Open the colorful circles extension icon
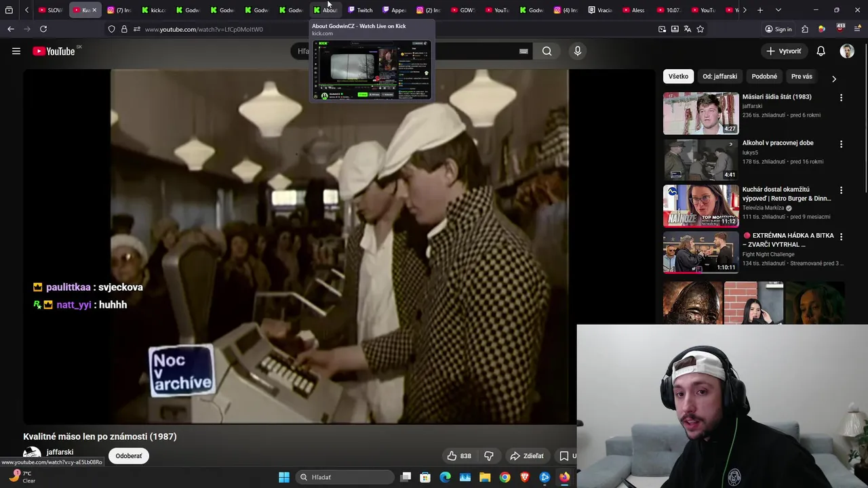 [x=822, y=29]
